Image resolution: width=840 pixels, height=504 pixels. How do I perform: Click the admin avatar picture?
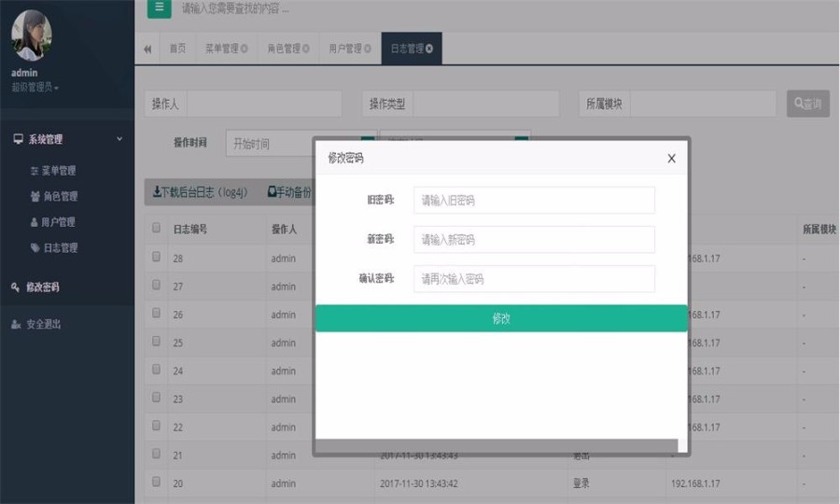32,35
